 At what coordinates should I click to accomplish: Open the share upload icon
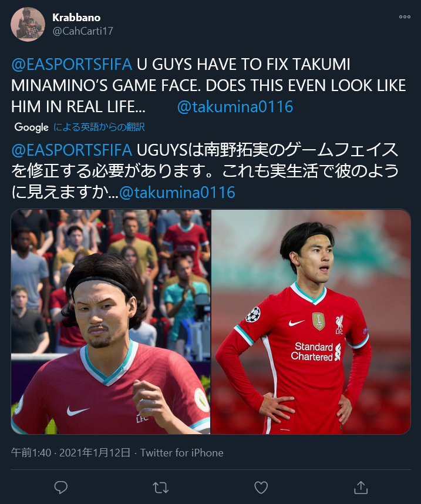tap(361, 488)
